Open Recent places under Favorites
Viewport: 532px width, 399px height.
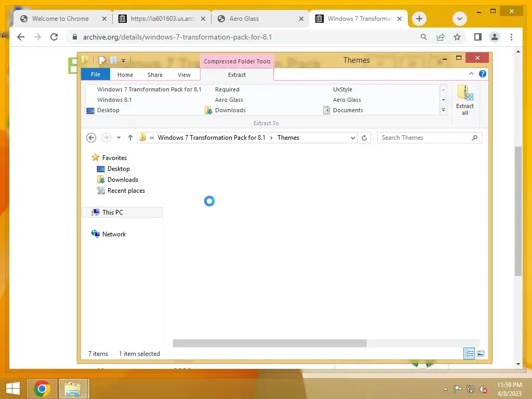pos(126,191)
